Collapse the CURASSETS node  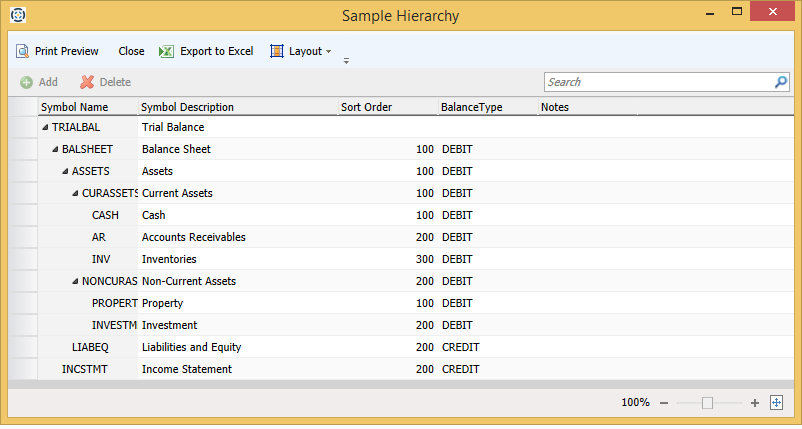75,194
